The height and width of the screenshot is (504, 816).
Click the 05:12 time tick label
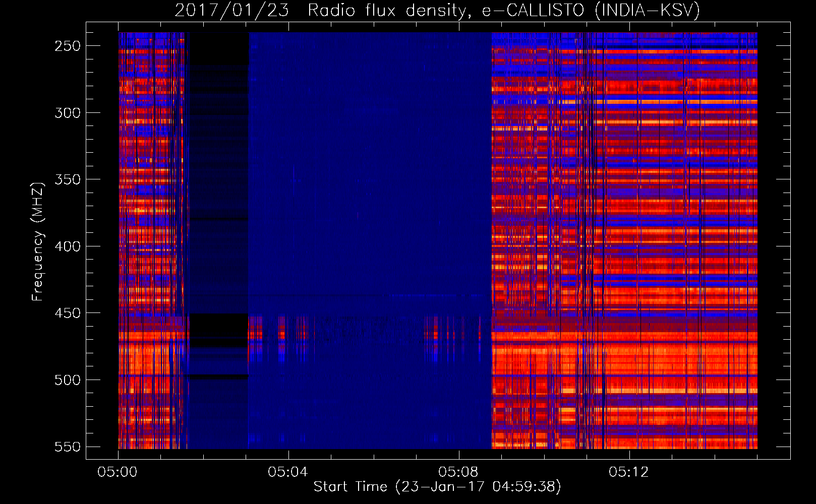pyautogui.click(x=629, y=472)
